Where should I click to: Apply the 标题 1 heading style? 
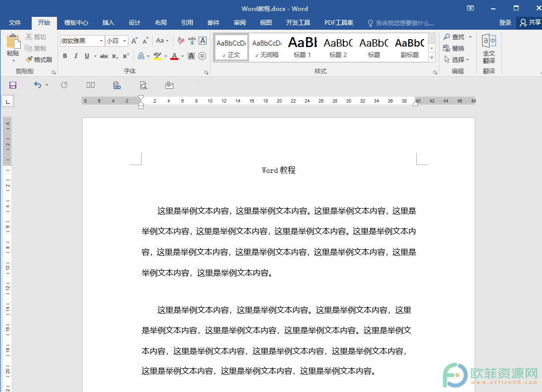click(x=302, y=48)
